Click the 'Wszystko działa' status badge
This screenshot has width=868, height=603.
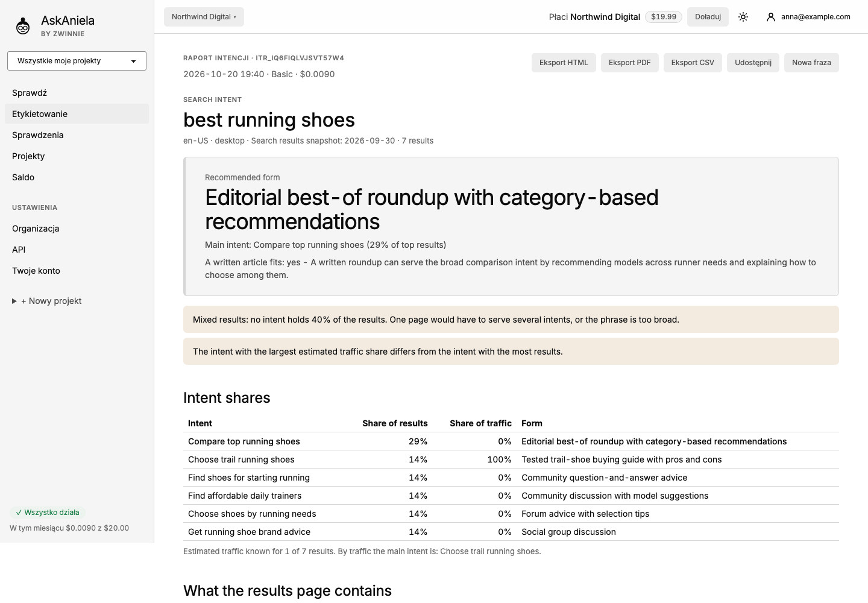(48, 513)
